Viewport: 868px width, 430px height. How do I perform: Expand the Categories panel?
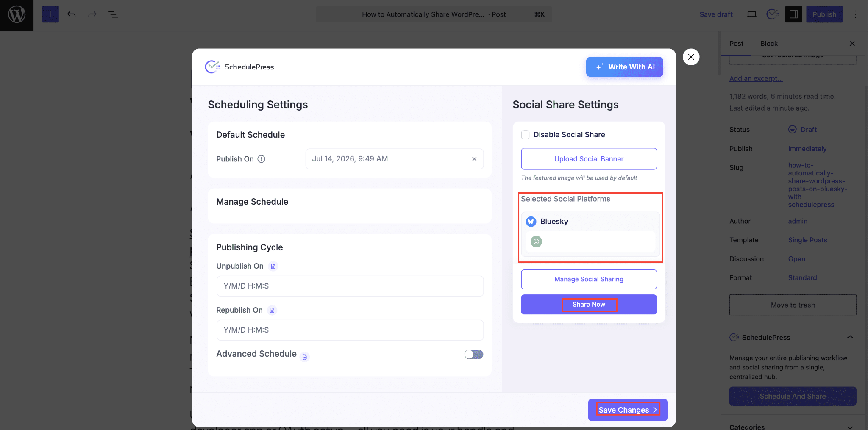pos(850,427)
